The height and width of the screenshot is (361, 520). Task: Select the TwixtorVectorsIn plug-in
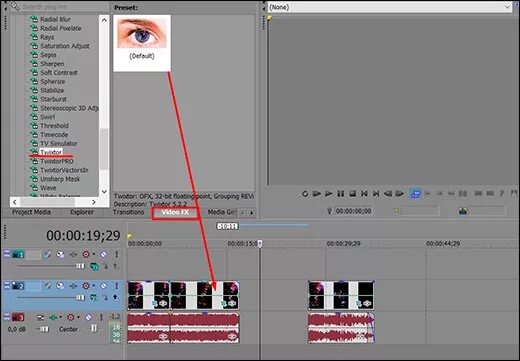pos(64,170)
